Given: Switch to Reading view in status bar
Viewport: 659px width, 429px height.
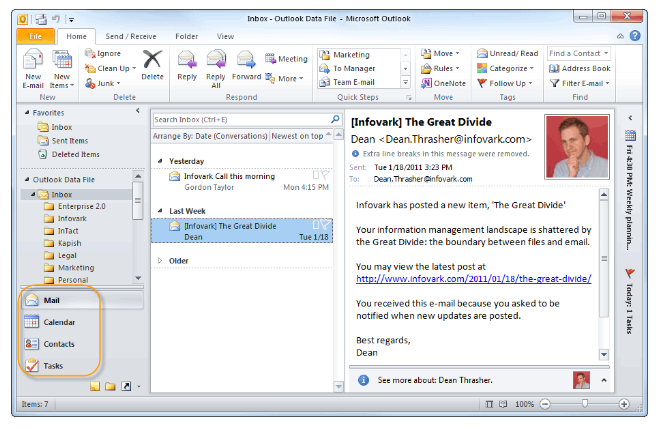Looking at the screenshot, I should [503, 404].
